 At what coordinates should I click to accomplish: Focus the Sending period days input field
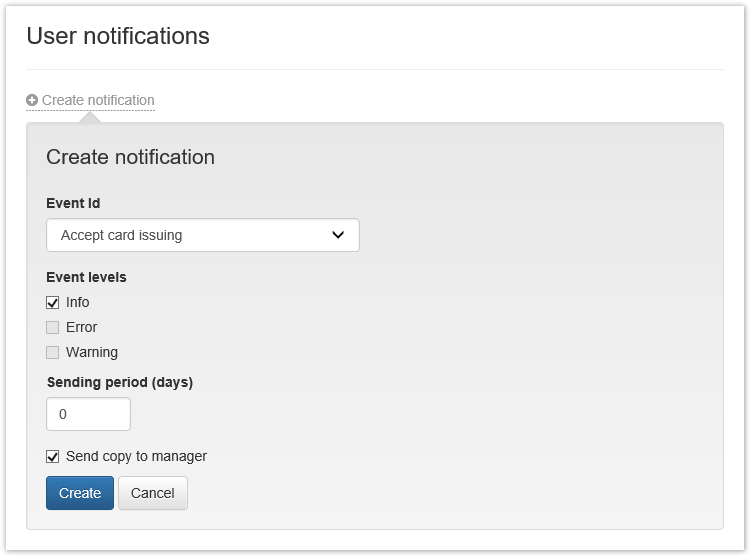point(88,414)
